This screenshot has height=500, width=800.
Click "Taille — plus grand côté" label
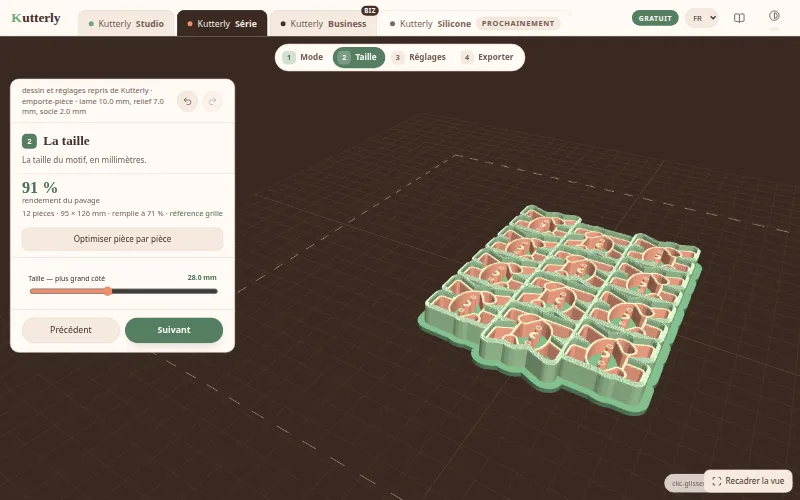67,278
